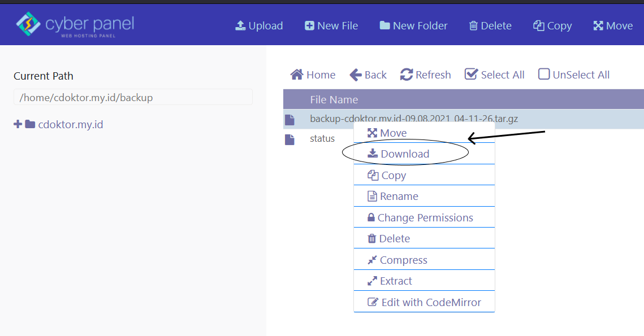
Task: Choose Download from the context menu
Action: [404, 154]
